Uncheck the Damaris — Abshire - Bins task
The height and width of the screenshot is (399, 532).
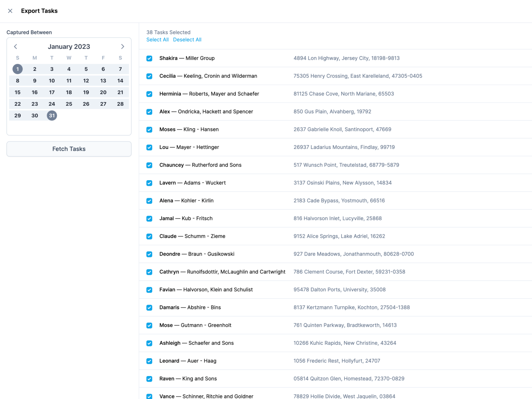point(149,308)
